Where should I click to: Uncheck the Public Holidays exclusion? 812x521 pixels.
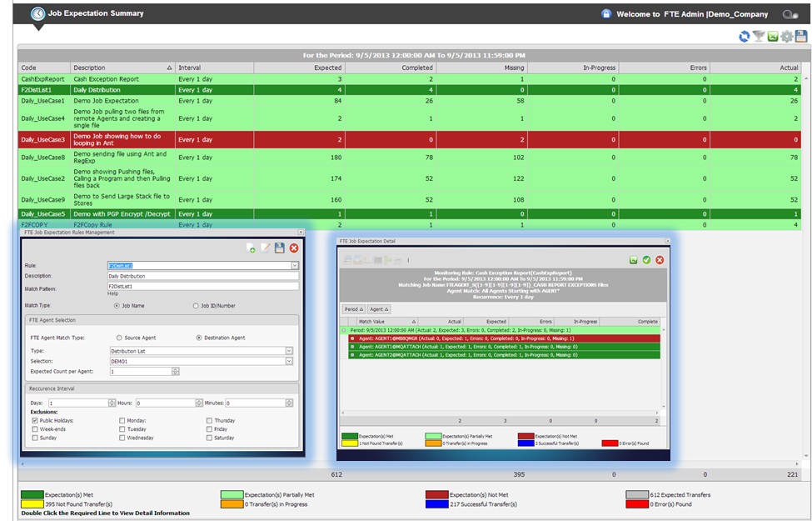[34, 420]
